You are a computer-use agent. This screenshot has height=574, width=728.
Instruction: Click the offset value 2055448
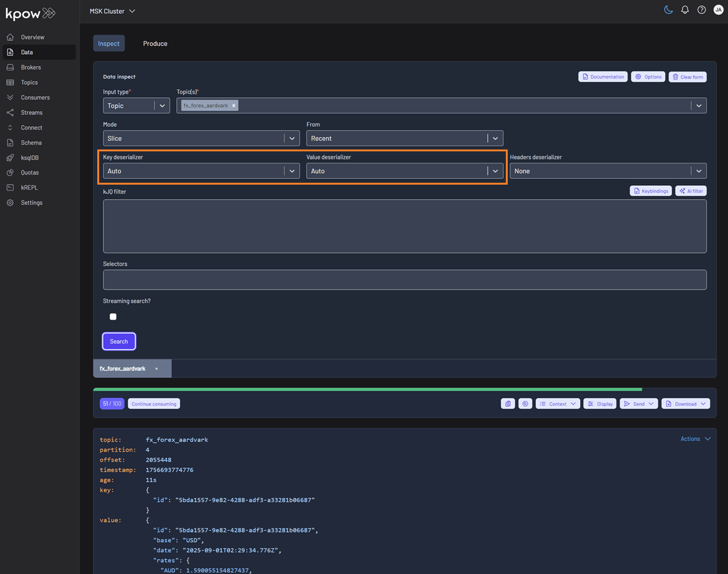tap(158, 460)
